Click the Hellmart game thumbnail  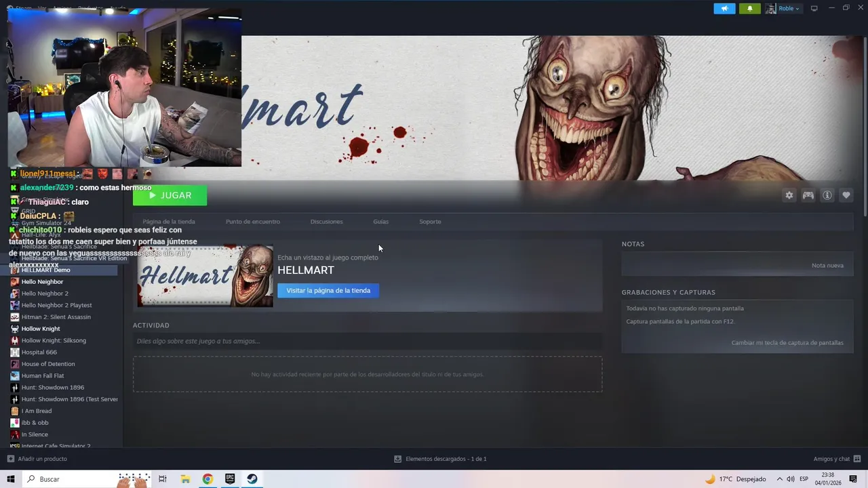click(205, 276)
